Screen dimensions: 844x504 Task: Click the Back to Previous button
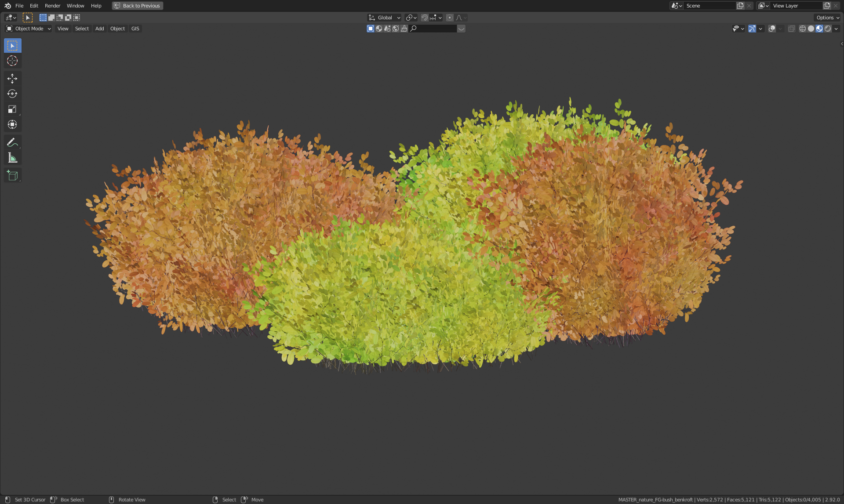137,6
